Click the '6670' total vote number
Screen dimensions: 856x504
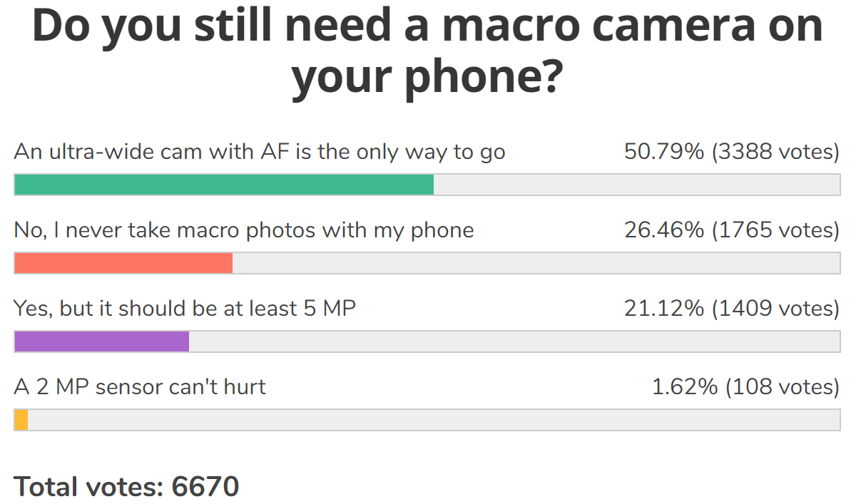coord(205,486)
